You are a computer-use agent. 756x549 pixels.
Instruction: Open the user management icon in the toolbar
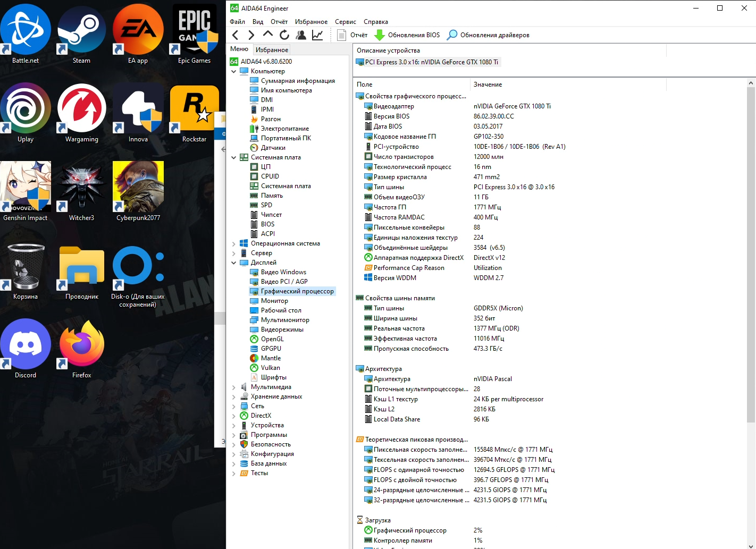click(x=301, y=35)
